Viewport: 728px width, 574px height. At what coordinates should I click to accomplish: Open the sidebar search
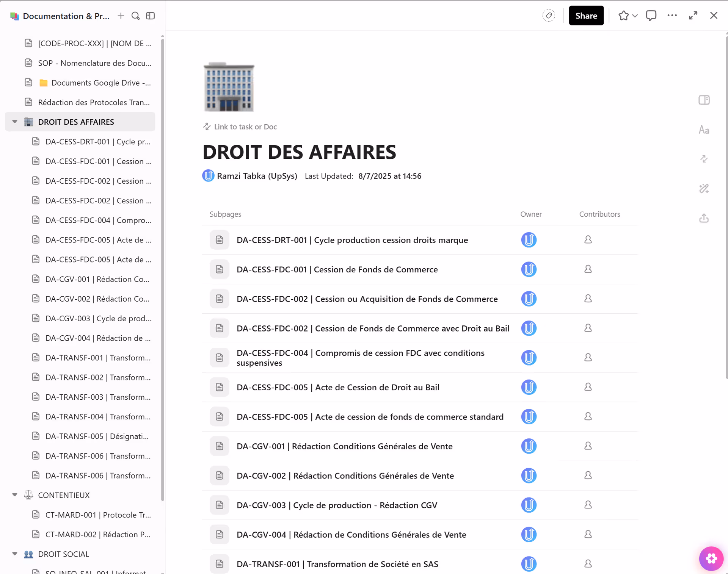135,16
